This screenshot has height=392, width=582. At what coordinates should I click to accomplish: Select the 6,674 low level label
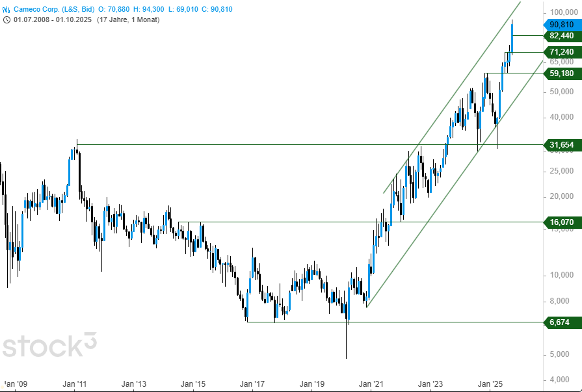click(x=562, y=322)
